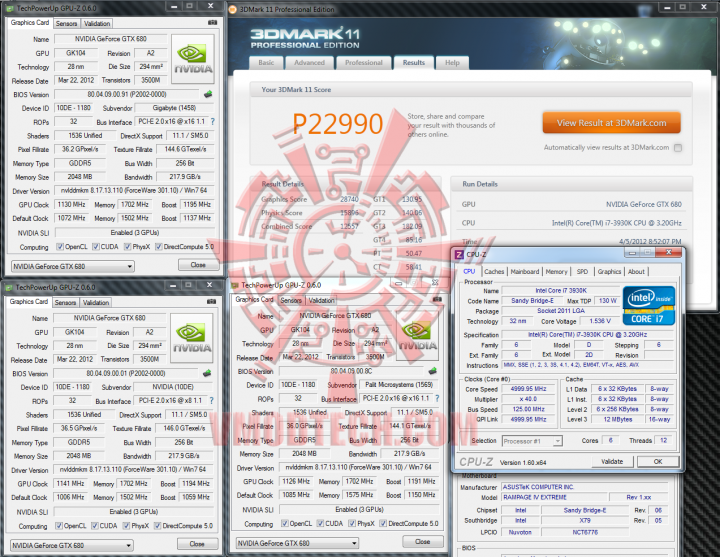The width and height of the screenshot is (720, 557).
Task: Enable automatically view results at 3DMark.com
Action: click(x=678, y=148)
